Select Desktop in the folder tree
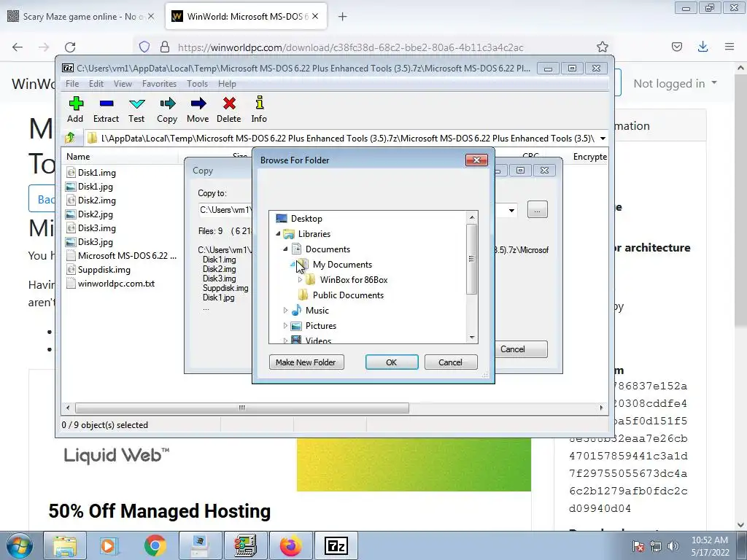 pos(306,219)
